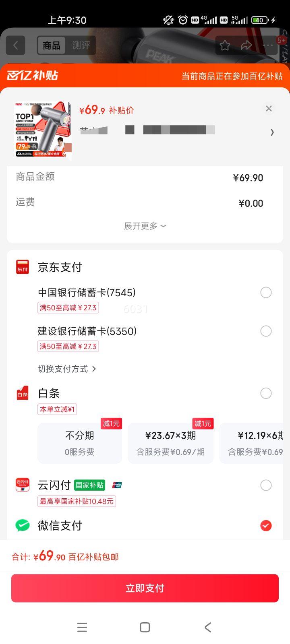
Task: Select the 白条 payment radio button
Action: (266, 393)
